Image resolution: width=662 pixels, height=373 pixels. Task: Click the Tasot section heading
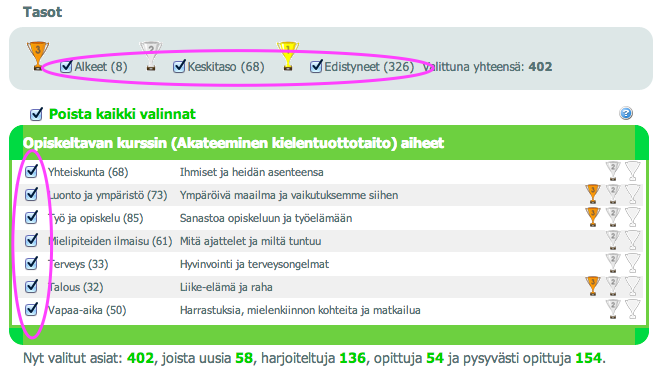tap(42, 12)
